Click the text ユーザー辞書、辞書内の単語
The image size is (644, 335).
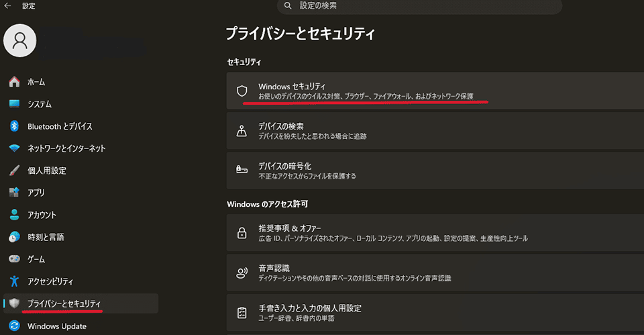tap(296, 318)
